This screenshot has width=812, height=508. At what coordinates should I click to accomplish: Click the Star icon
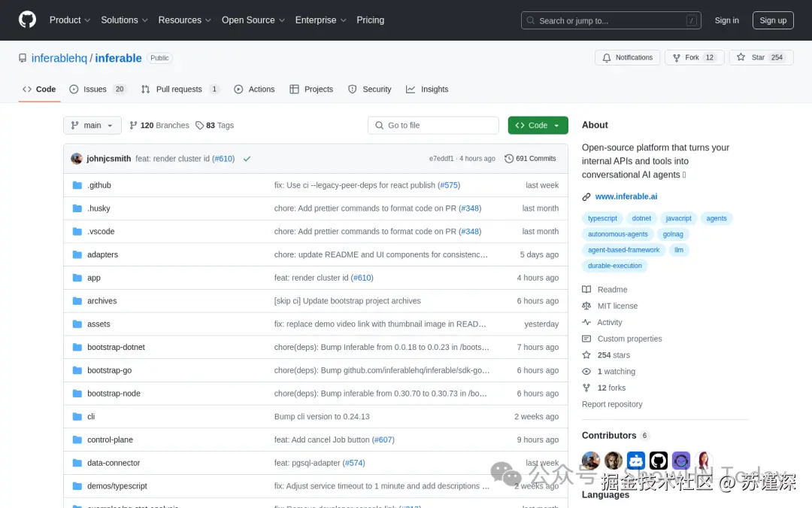pos(741,57)
